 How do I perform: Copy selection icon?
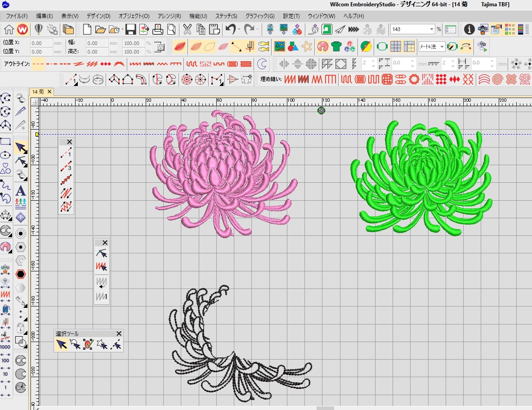(x=201, y=29)
